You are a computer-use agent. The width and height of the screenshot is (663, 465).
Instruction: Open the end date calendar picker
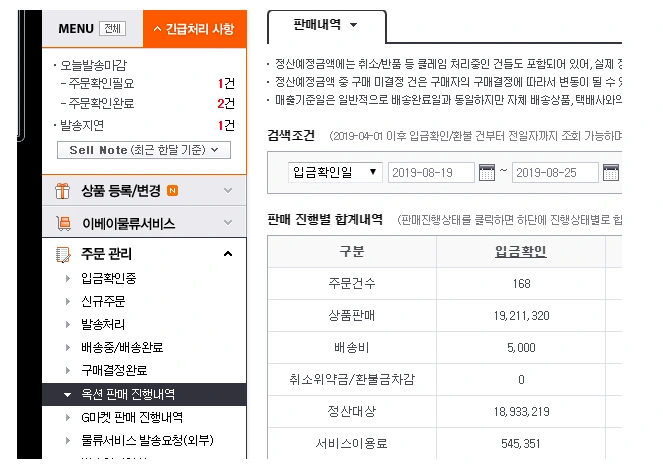pyautogui.click(x=611, y=172)
